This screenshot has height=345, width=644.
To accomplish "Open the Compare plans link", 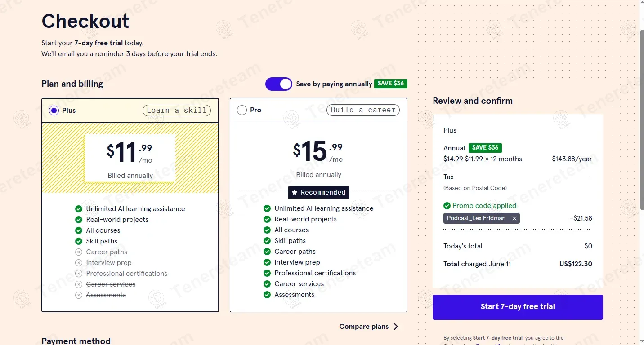I will [x=364, y=327].
